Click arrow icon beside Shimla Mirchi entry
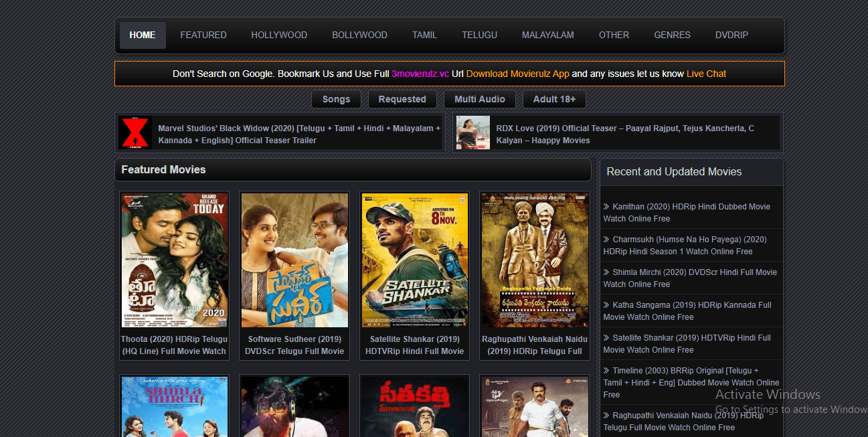The image size is (868, 437). coord(606,272)
